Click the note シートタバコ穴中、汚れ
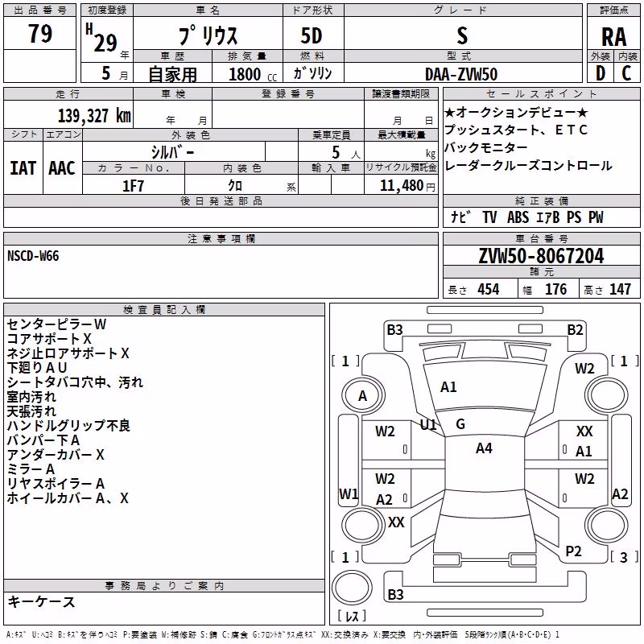Viewport: 644px width, 644px height. [x=75, y=382]
